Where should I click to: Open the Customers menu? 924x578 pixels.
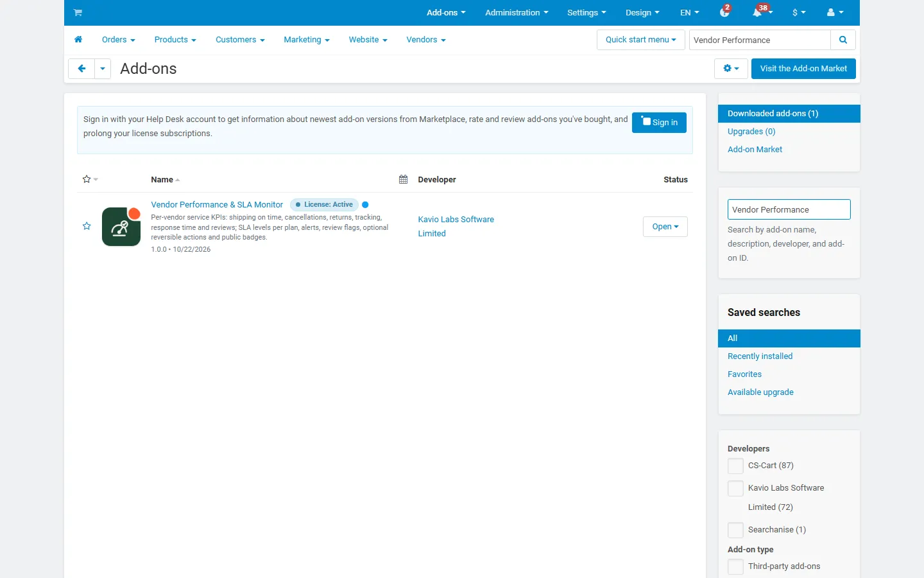pyautogui.click(x=240, y=40)
